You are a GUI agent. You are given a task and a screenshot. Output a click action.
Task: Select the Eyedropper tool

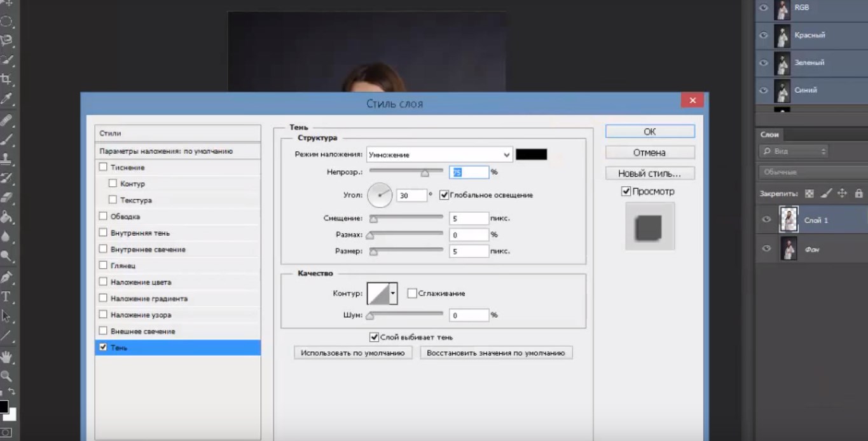6,98
